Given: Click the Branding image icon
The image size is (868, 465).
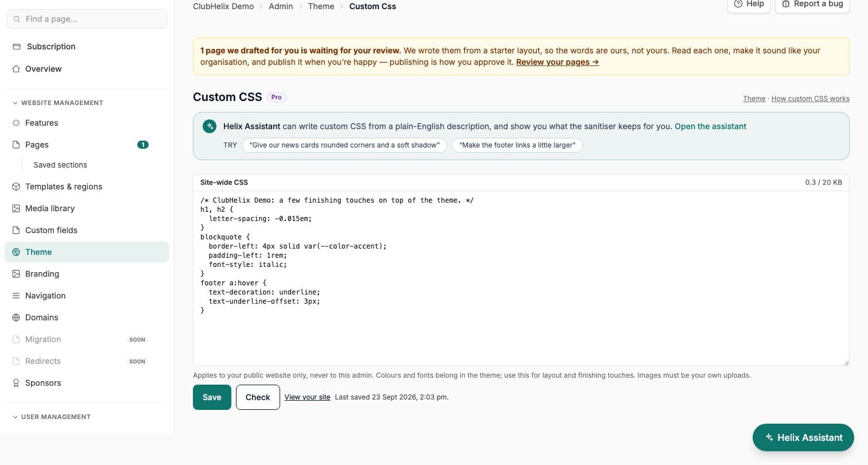Looking at the screenshot, I should tap(16, 274).
